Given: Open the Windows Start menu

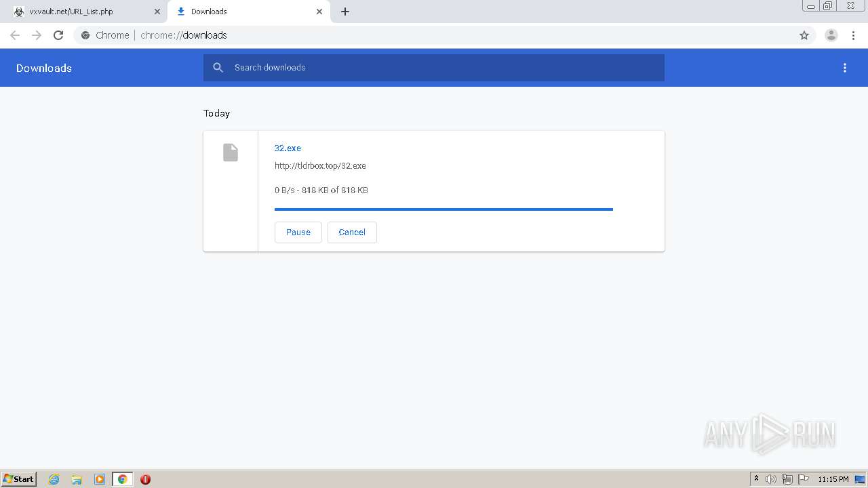Looking at the screenshot, I should point(19,479).
